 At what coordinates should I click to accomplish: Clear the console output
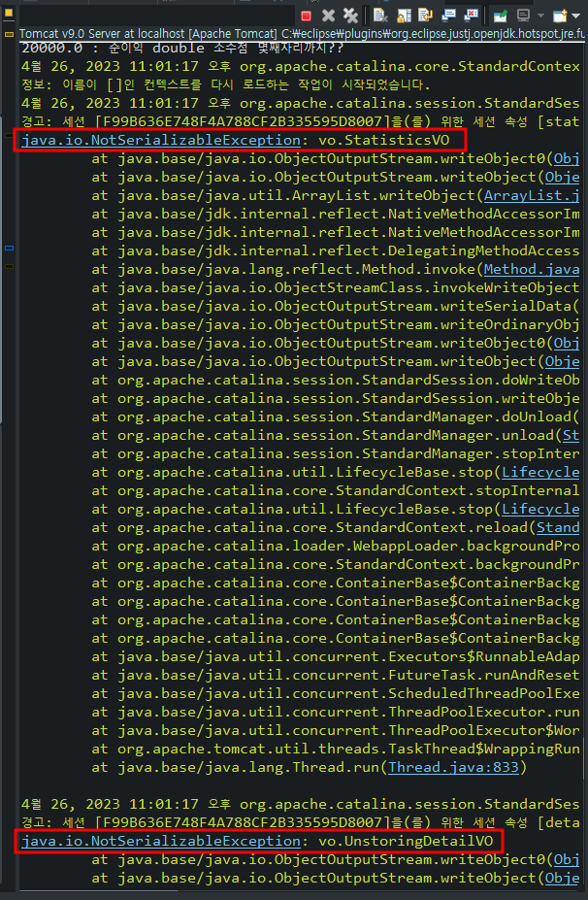380,16
